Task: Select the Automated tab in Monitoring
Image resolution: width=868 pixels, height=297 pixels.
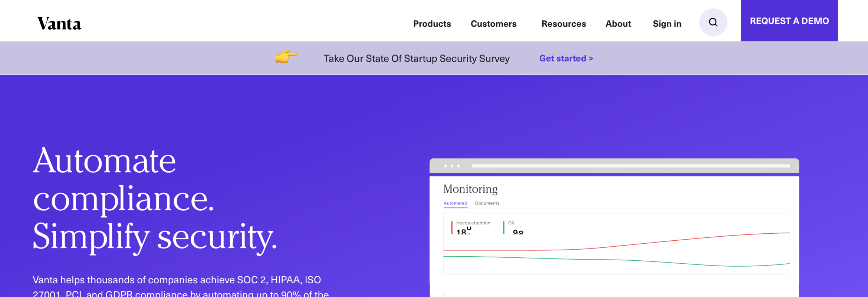Action: click(x=455, y=203)
